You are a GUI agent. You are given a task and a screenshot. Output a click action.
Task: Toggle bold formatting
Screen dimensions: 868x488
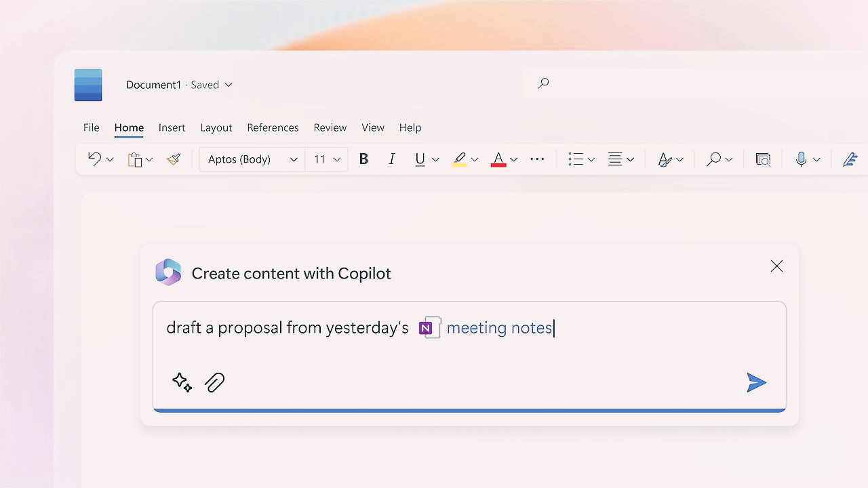363,159
